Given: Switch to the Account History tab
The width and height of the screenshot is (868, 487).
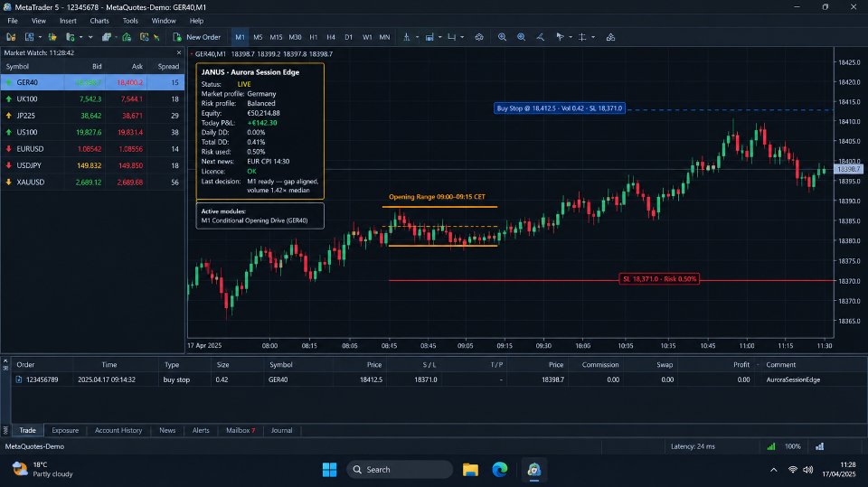Looking at the screenshot, I should 118,430.
